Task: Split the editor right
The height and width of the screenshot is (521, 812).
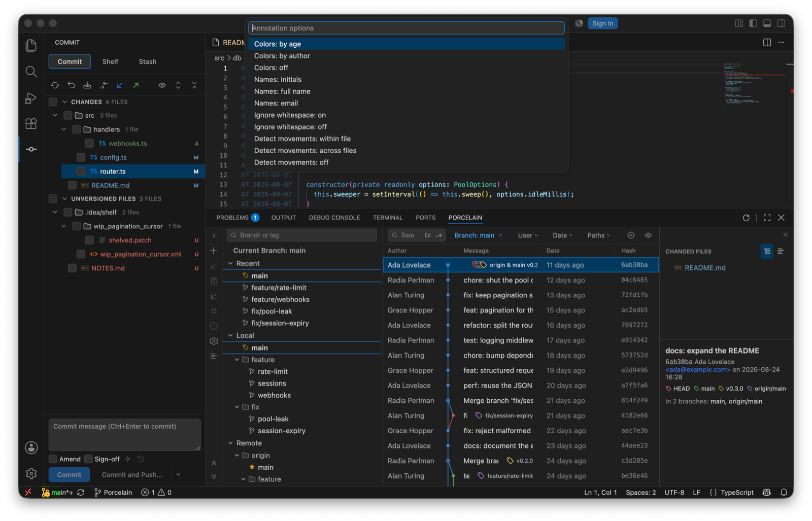Action: [x=767, y=43]
